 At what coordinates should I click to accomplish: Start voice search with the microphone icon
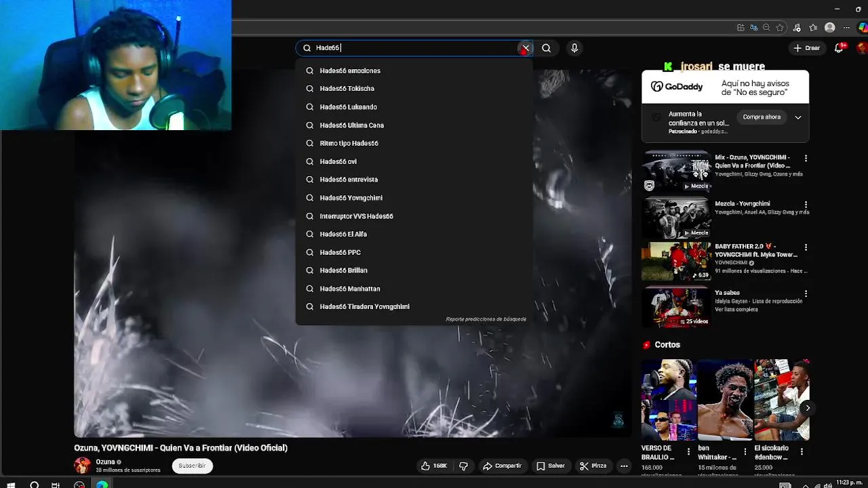[x=574, y=48]
